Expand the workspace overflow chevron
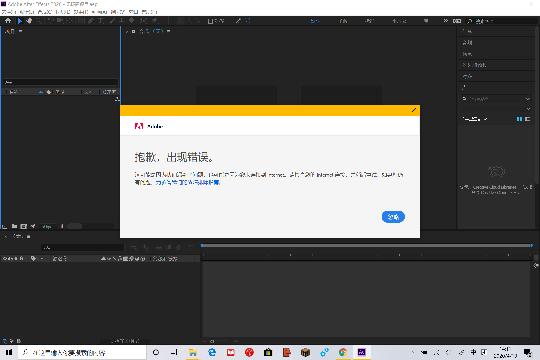540x360 pixels. (446, 21)
